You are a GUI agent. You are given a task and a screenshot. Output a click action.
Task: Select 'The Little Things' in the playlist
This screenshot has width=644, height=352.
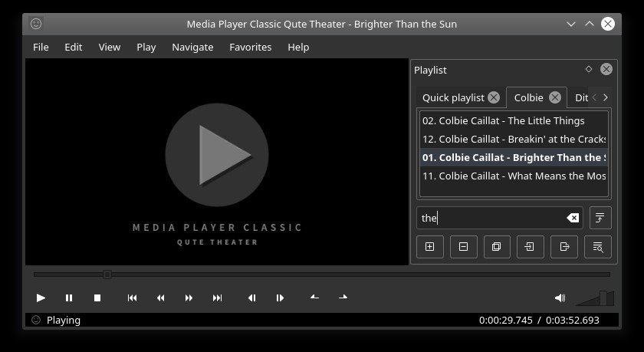click(x=503, y=120)
